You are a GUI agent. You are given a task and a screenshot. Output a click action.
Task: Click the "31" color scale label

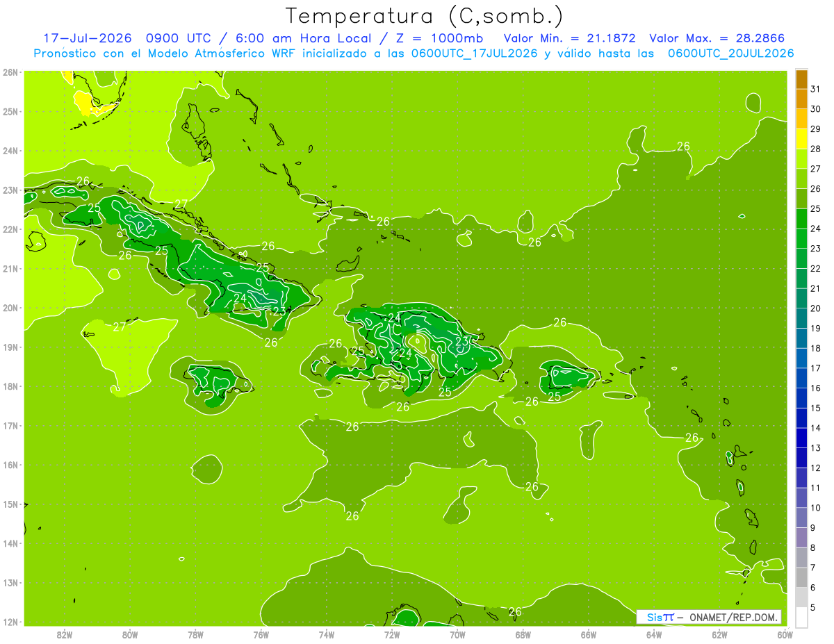[815, 89]
